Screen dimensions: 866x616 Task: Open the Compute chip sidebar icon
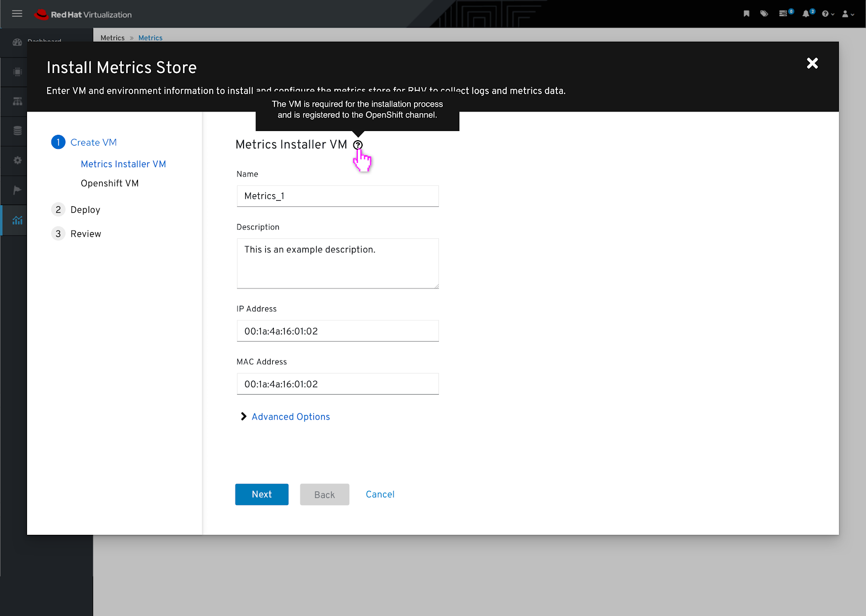click(x=17, y=71)
